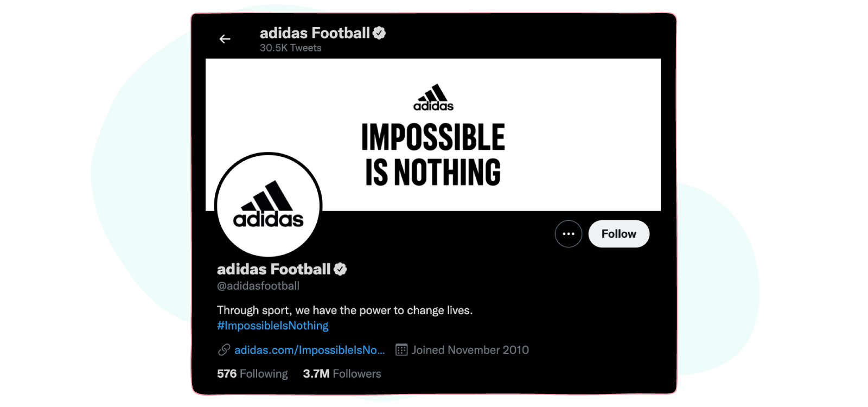
Task: Click the verified badge in the header bar
Action: (x=379, y=33)
